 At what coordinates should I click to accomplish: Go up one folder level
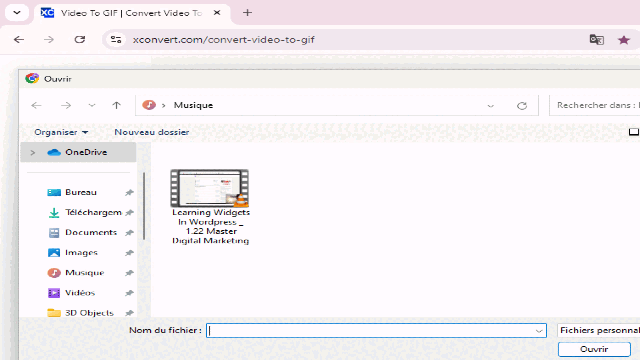117,105
